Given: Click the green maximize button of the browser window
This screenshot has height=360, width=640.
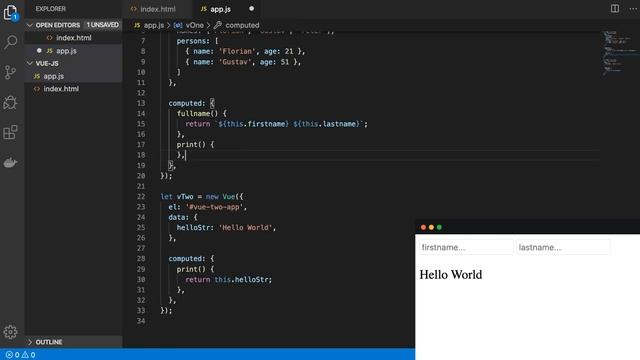Looking at the screenshot, I should click(x=439, y=227).
